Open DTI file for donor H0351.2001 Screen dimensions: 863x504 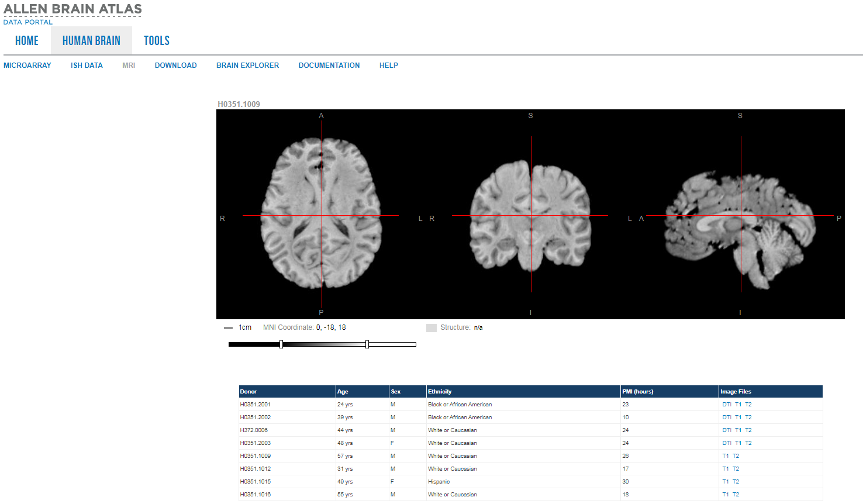[727, 405]
